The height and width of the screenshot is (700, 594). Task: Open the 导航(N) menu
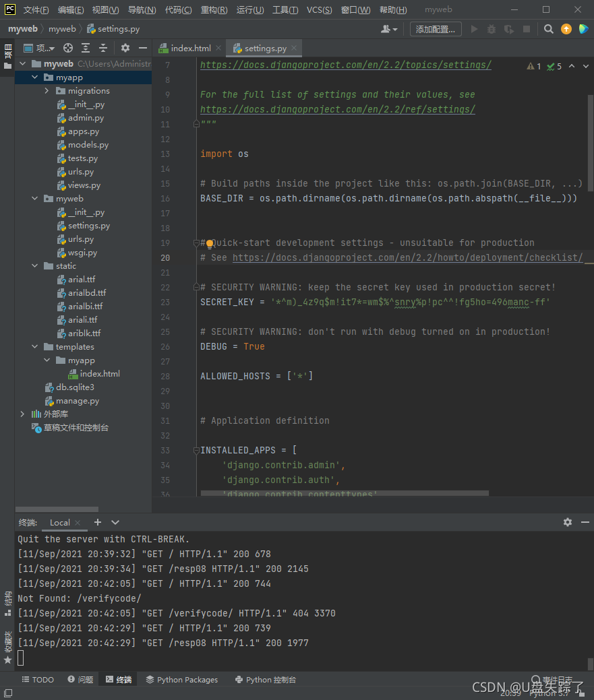point(142,10)
